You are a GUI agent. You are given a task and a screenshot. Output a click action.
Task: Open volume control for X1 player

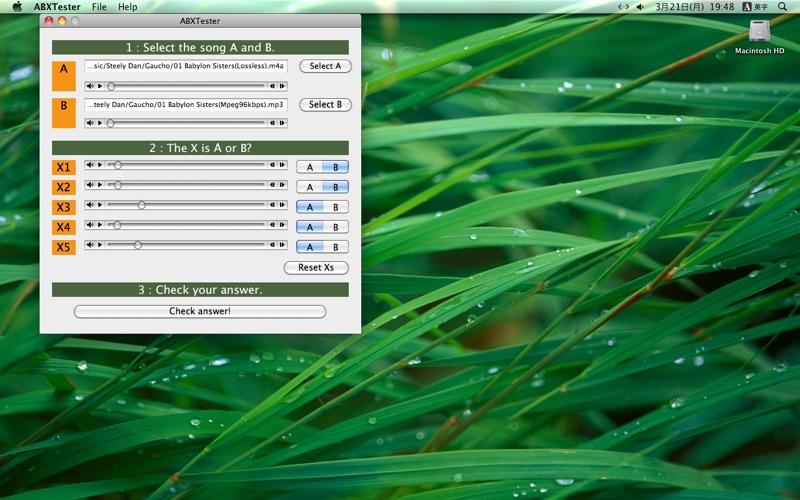90,165
